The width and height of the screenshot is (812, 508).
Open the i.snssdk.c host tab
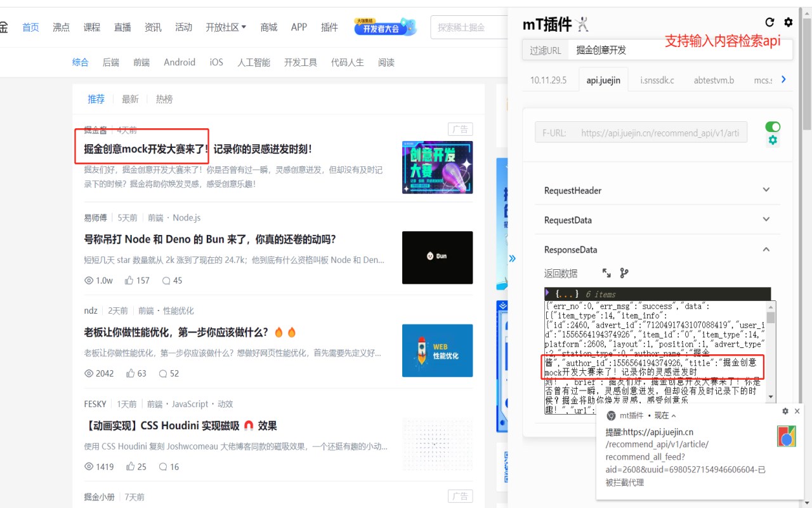(x=657, y=80)
